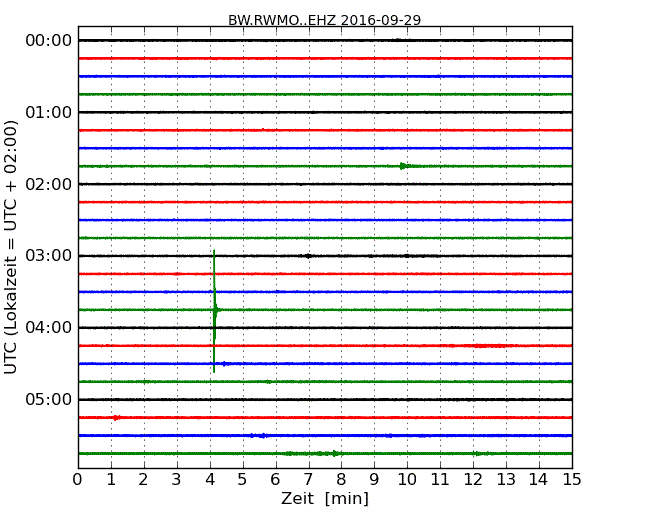Click the x-axis label Zeit [min]
650x520 pixels.
[x=325, y=498]
